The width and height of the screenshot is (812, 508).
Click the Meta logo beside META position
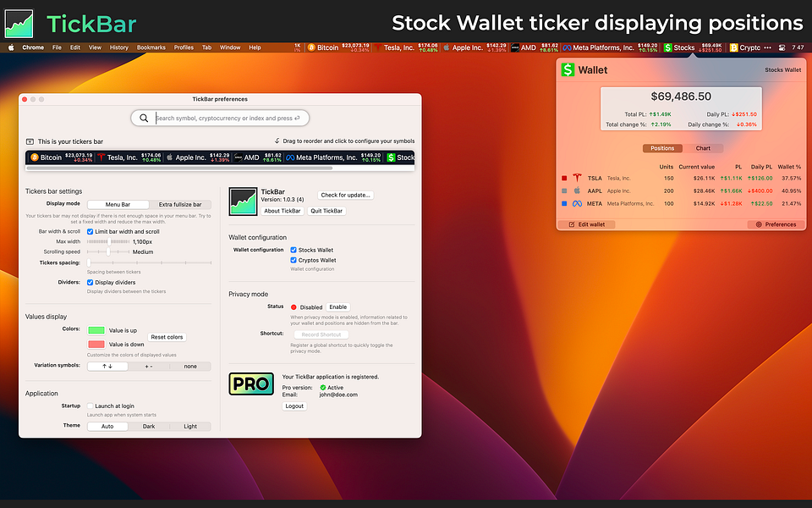point(576,203)
